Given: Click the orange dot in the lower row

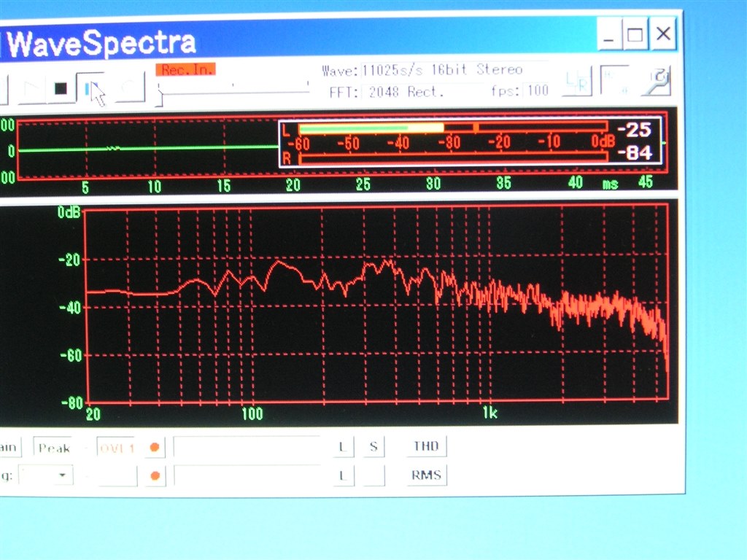Looking at the screenshot, I should 155,475.
